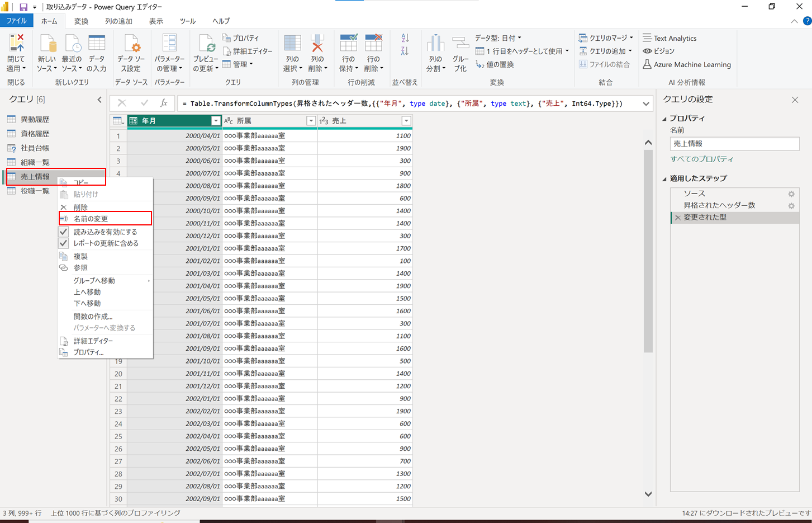The width and height of the screenshot is (812, 523).
Task: Open the 売上 column filter dropdown
Action: pos(406,121)
